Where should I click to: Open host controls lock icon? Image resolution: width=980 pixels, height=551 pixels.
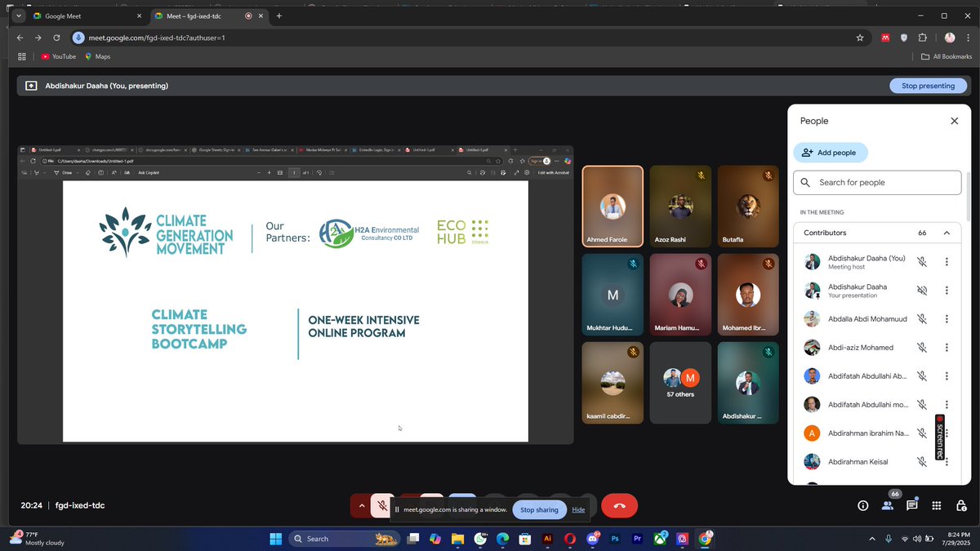[x=961, y=505]
